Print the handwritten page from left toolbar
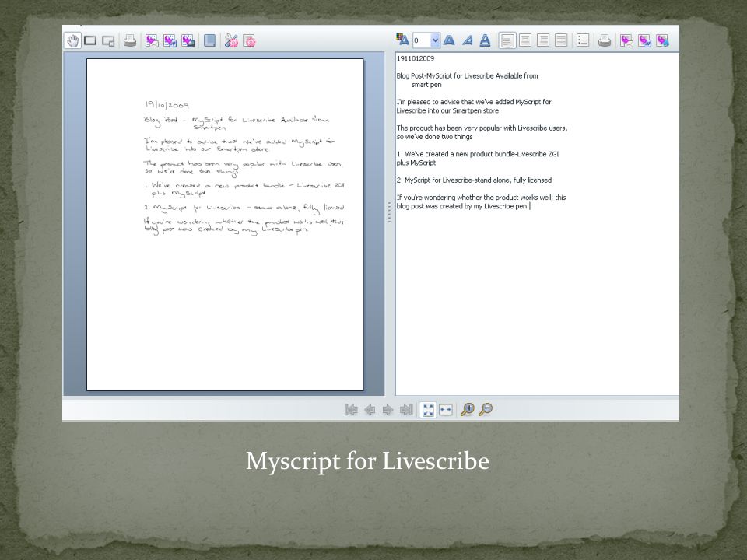Screen dimensions: 747x560 130,41
